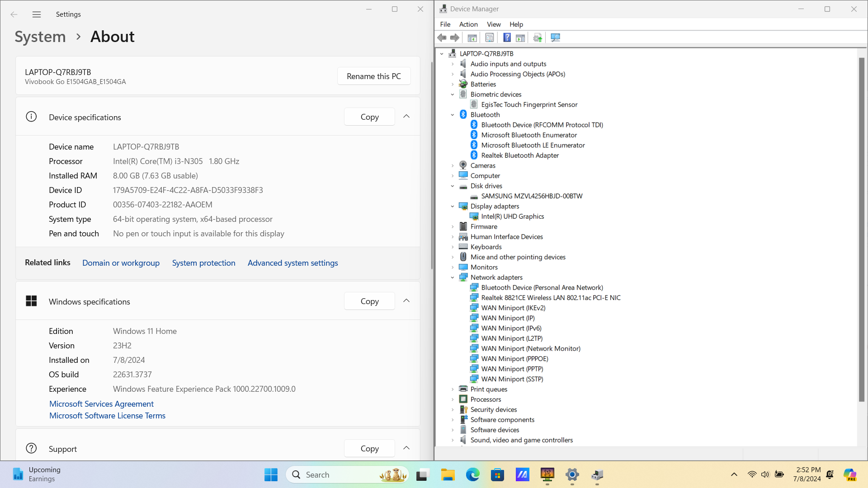The height and width of the screenshot is (488, 868).
Task: Open System protection link
Action: [203, 263]
